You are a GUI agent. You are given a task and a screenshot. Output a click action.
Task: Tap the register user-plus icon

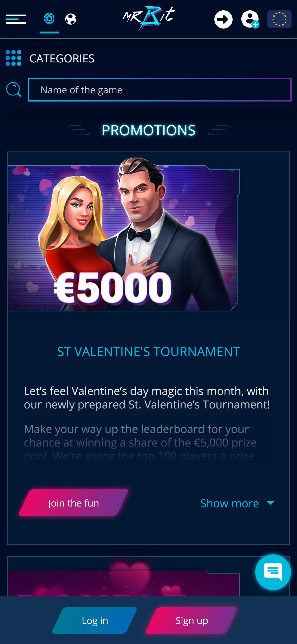(250, 19)
